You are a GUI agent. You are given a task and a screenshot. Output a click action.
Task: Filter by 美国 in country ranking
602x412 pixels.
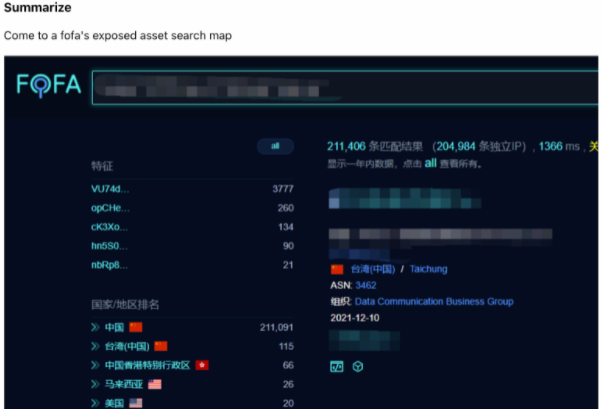point(114,403)
